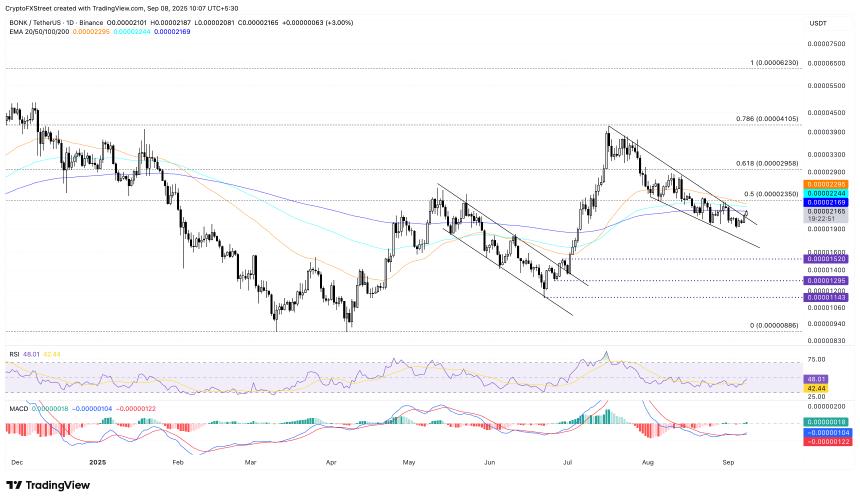Click the MACD indicator legend label
This screenshot has height=501, width=860.
pos(18,409)
